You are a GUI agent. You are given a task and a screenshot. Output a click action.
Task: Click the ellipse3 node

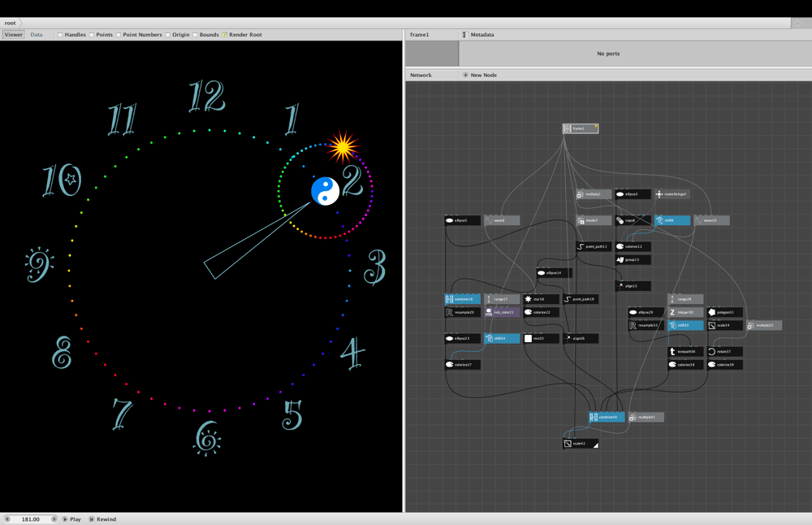coord(633,194)
